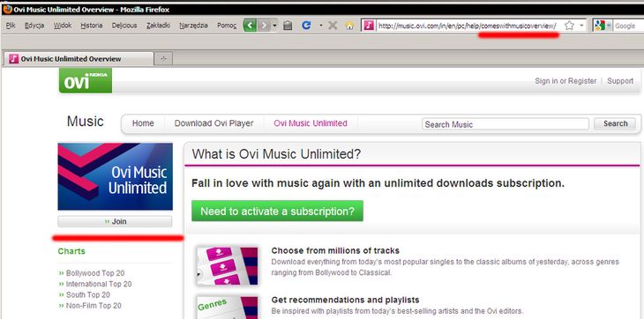
Task: Expand the reload button dropdown arrow
Action: (x=321, y=26)
